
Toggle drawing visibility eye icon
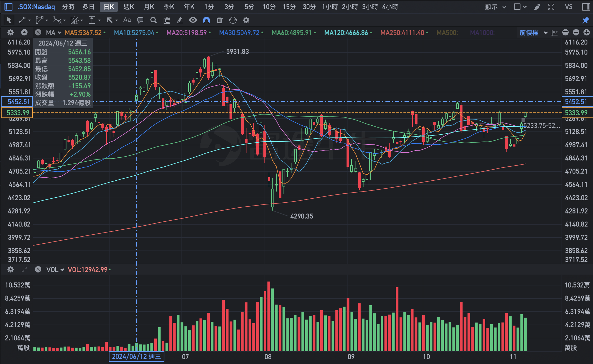coord(193,20)
